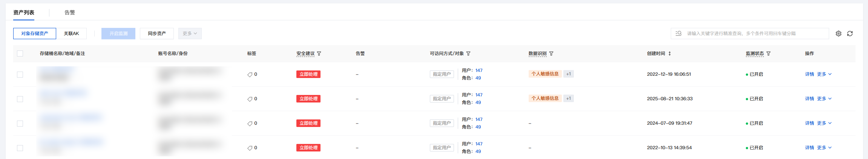Click the 同步资产 button
868x159 pixels.
[157, 34]
